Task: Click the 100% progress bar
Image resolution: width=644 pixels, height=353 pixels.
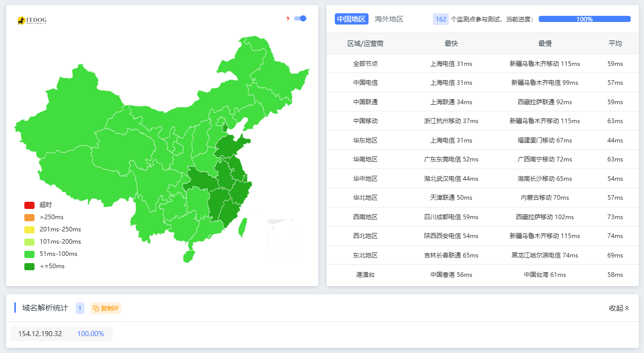Action: click(x=584, y=19)
